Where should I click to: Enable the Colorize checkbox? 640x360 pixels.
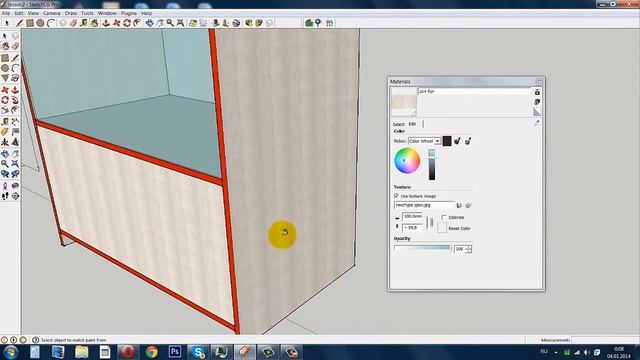pos(444,218)
